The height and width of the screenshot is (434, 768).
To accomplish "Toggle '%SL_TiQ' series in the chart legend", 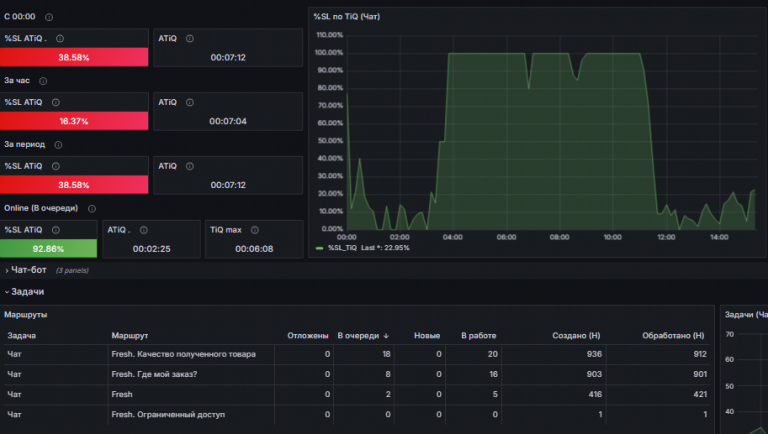I will [x=342, y=248].
